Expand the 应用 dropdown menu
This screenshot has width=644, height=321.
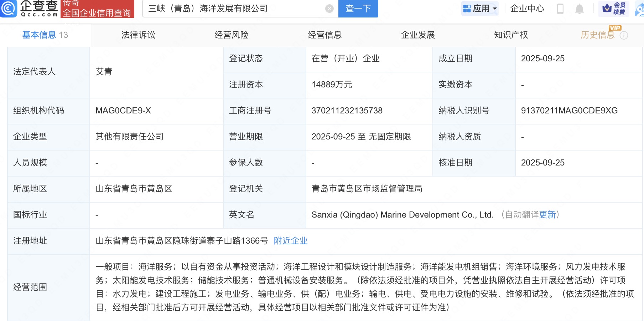(480, 9)
